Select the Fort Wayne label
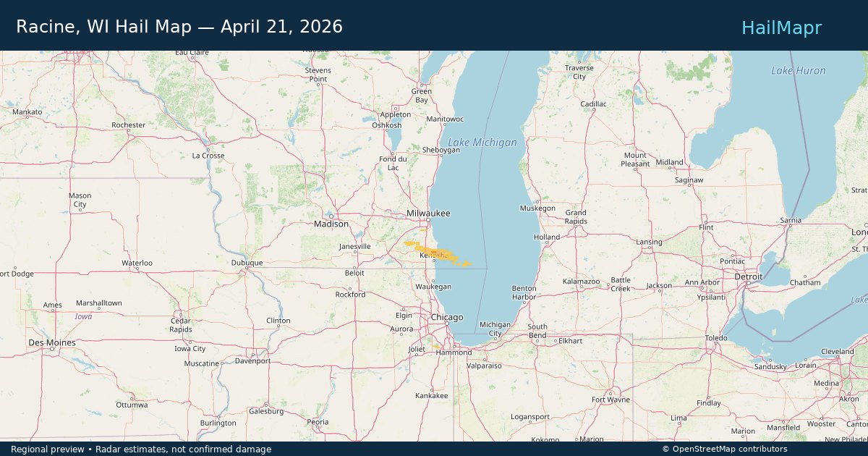 pyautogui.click(x=610, y=400)
